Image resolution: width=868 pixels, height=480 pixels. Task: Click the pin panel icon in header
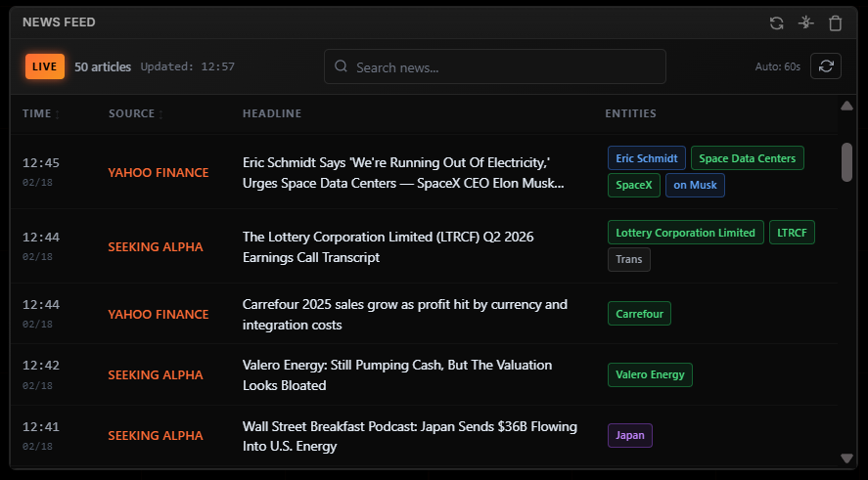tap(806, 22)
